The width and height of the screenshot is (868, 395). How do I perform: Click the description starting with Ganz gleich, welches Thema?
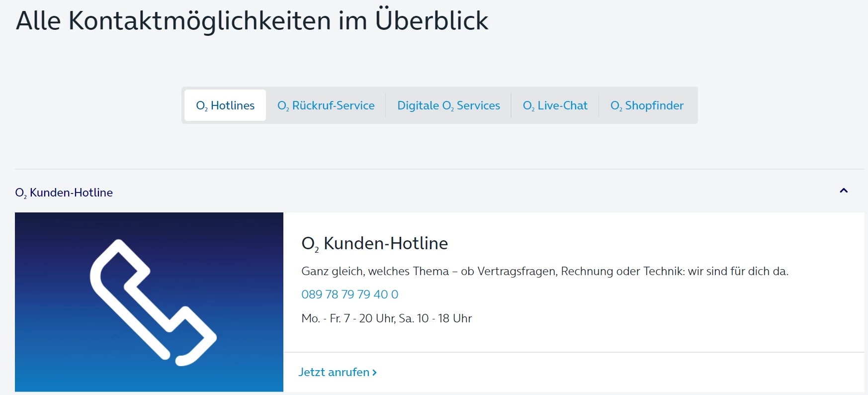[x=545, y=271]
